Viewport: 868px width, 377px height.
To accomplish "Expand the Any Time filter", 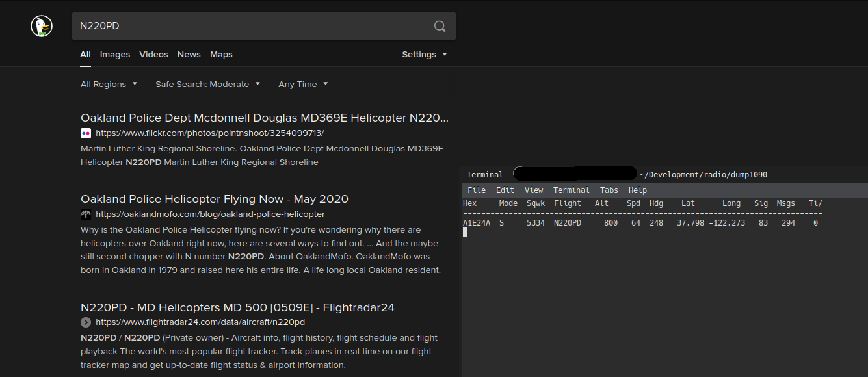I will (303, 84).
